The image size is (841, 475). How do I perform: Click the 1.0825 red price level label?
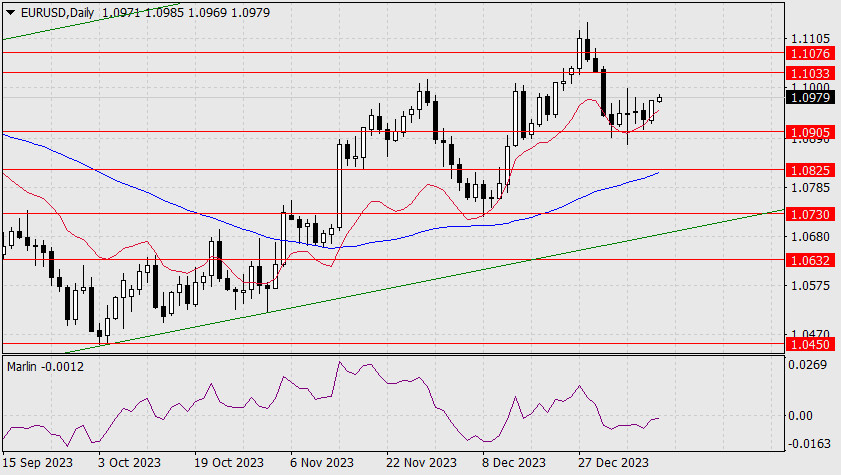(x=810, y=170)
